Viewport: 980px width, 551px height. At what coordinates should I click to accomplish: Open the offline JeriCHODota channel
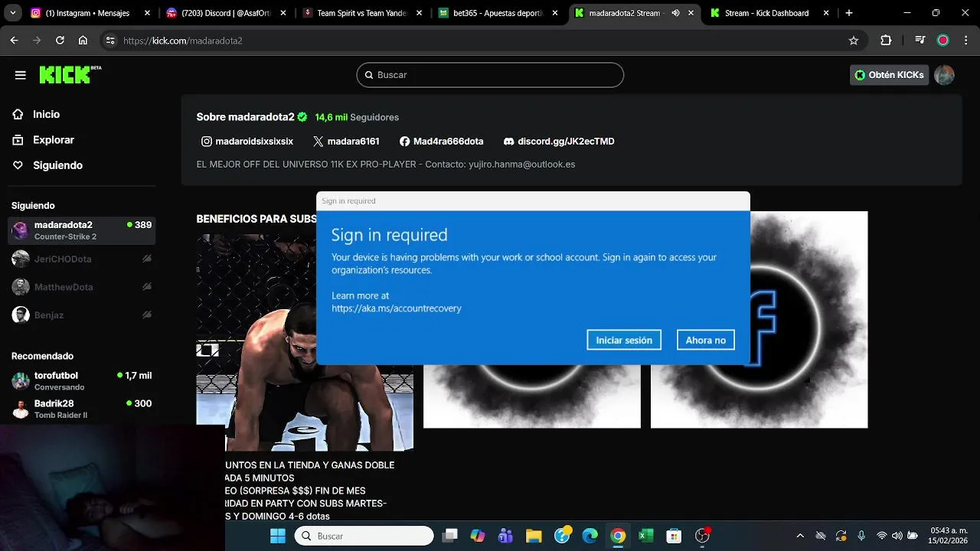coord(81,259)
